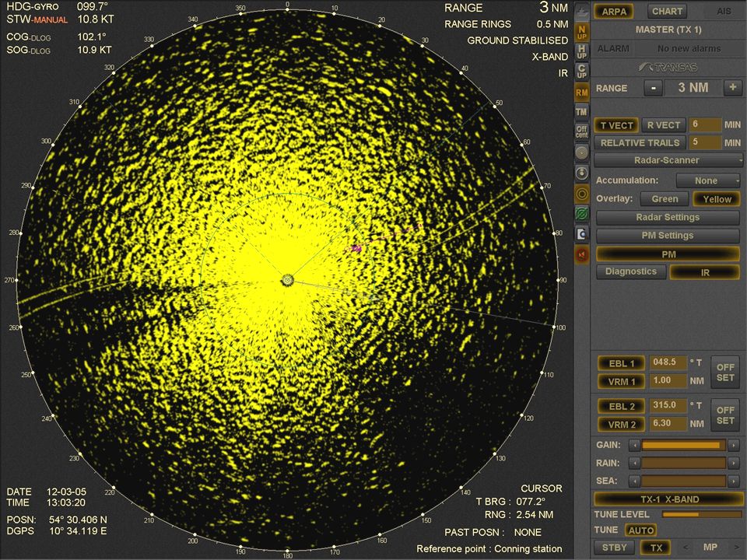Select Head Up orientation
Screen dimensions: 747x560
(582, 52)
